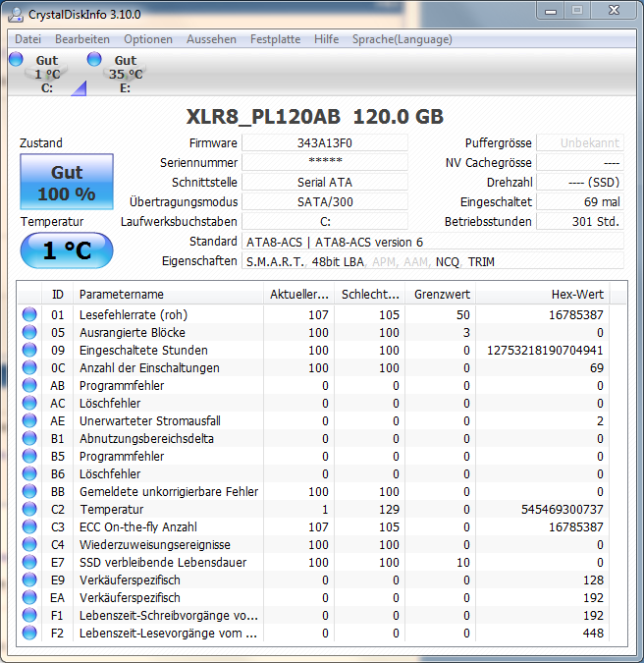Image resolution: width=644 pixels, height=663 pixels.
Task: Click the Betriebsstunden 301 Std. field
Action: [580, 221]
